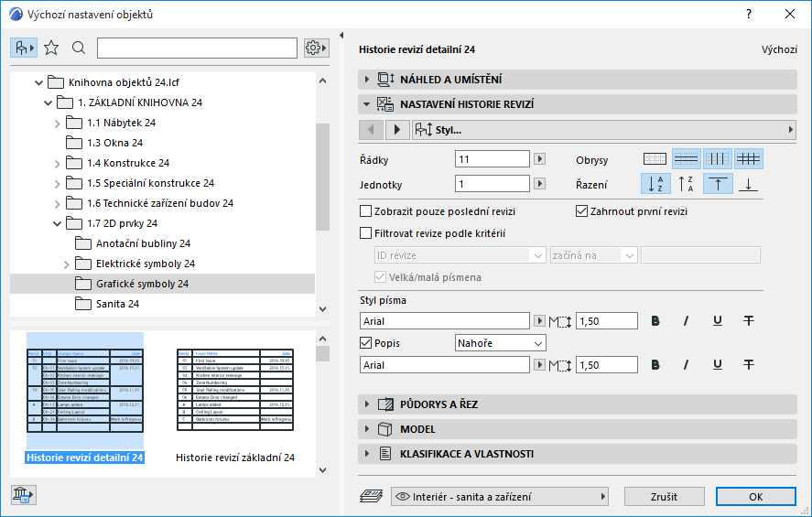Click the search magnifier icon
812x517 pixels.
(x=79, y=48)
